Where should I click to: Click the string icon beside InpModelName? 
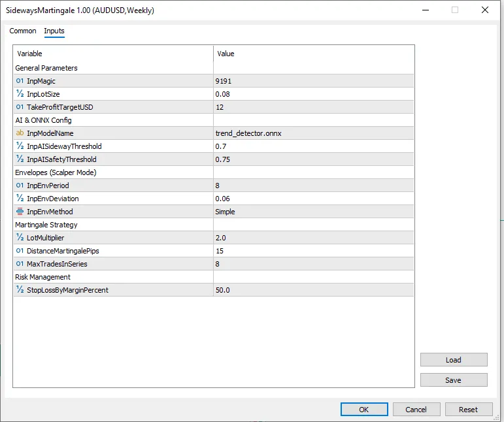[20, 133]
